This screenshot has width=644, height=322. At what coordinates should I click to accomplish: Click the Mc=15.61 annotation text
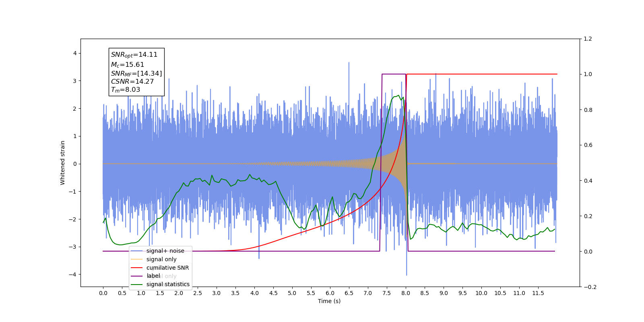click(127, 64)
